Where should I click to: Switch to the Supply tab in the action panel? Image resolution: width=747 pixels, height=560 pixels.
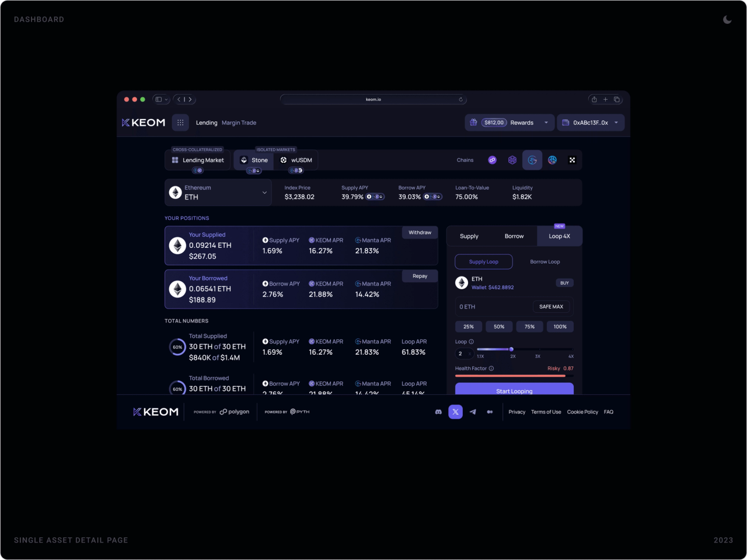[x=469, y=236]
